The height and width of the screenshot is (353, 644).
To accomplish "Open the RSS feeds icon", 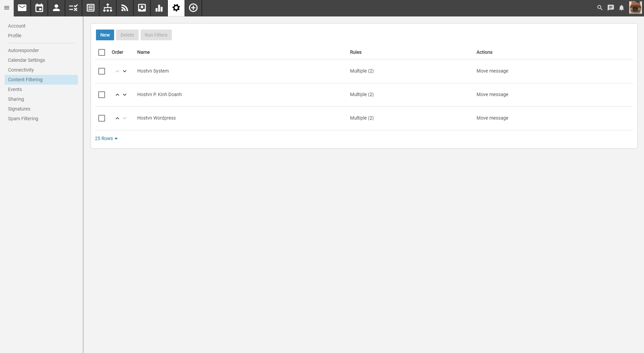I will [125, 8].
